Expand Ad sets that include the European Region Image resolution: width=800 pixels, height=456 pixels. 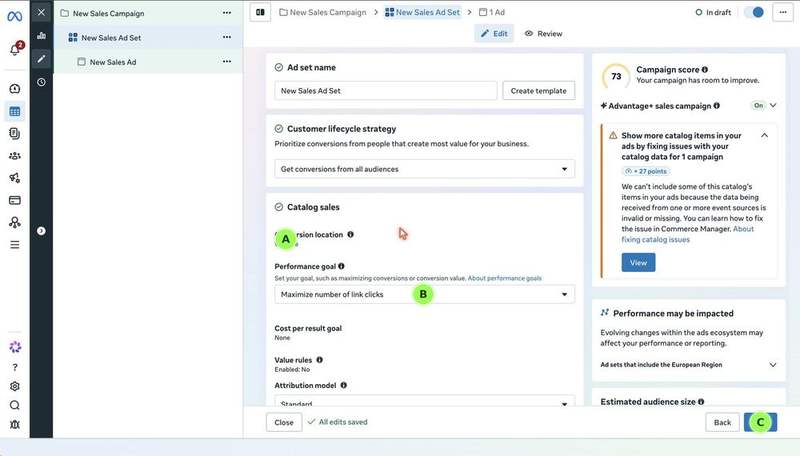[688, 365]
